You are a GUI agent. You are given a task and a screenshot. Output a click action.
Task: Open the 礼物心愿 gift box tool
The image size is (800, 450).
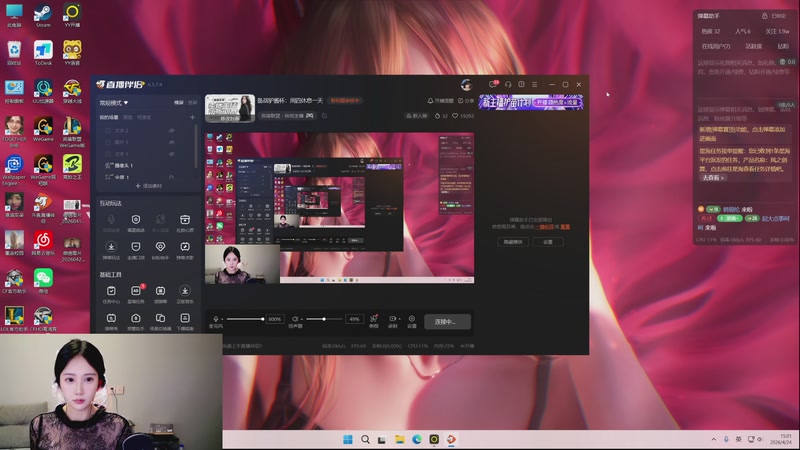tap(185, 220)
